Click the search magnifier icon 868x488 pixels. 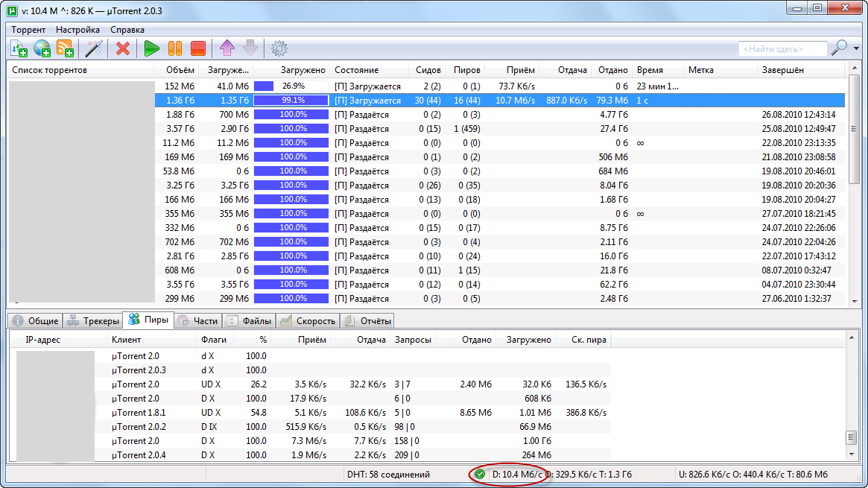pos(837,47)
